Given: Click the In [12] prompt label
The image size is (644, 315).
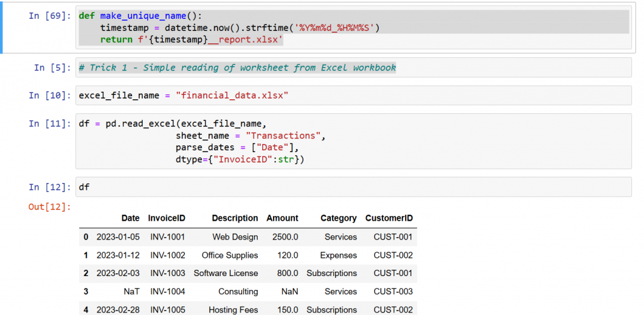Looking at the screenshot, I should (x=50, y=187).
